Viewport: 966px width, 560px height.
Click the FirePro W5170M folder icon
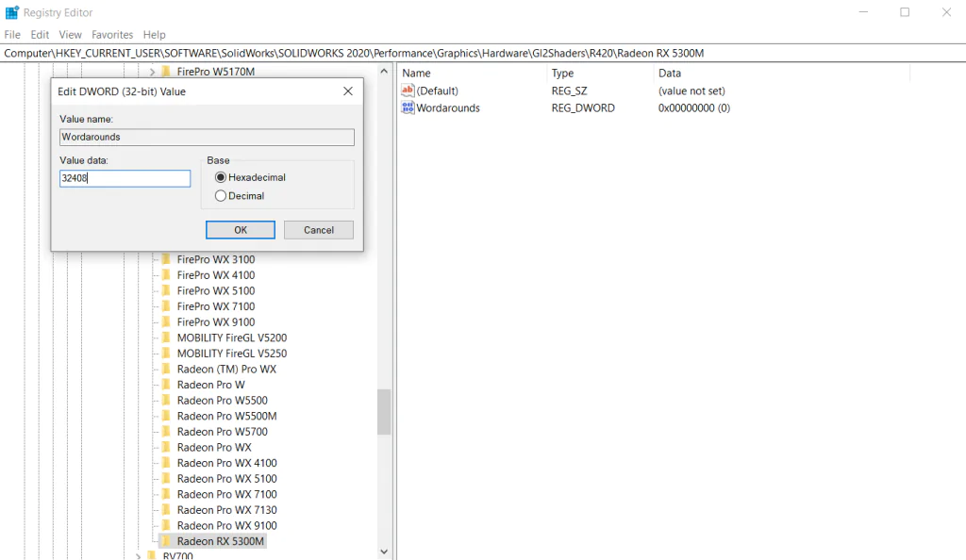pos(166,72)
